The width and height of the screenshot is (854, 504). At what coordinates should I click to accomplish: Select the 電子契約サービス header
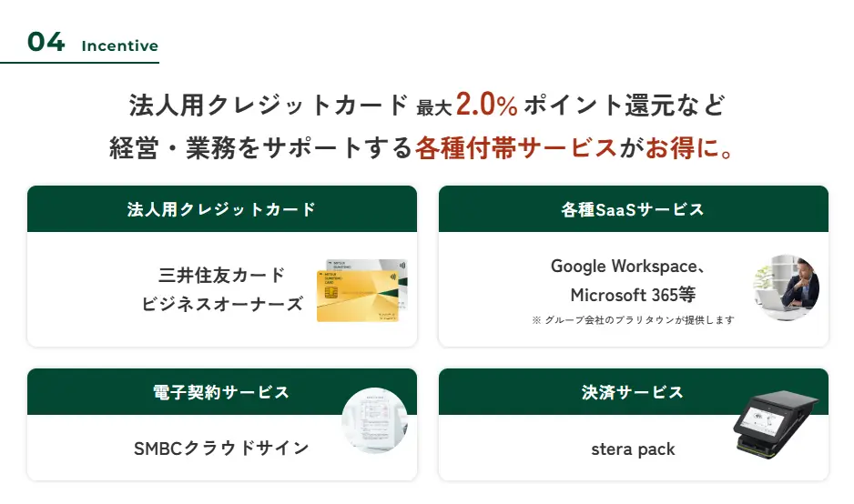pyautogui.click(x=221, y=392)
